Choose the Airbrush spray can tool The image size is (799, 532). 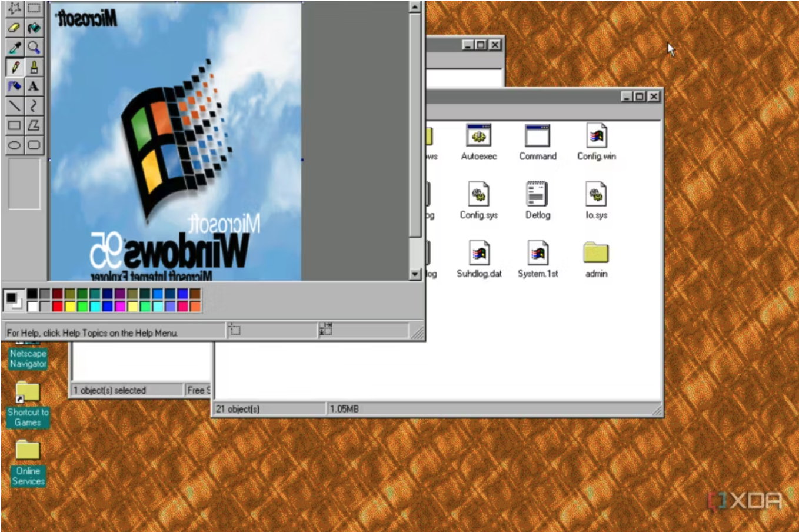click(15, 87)
